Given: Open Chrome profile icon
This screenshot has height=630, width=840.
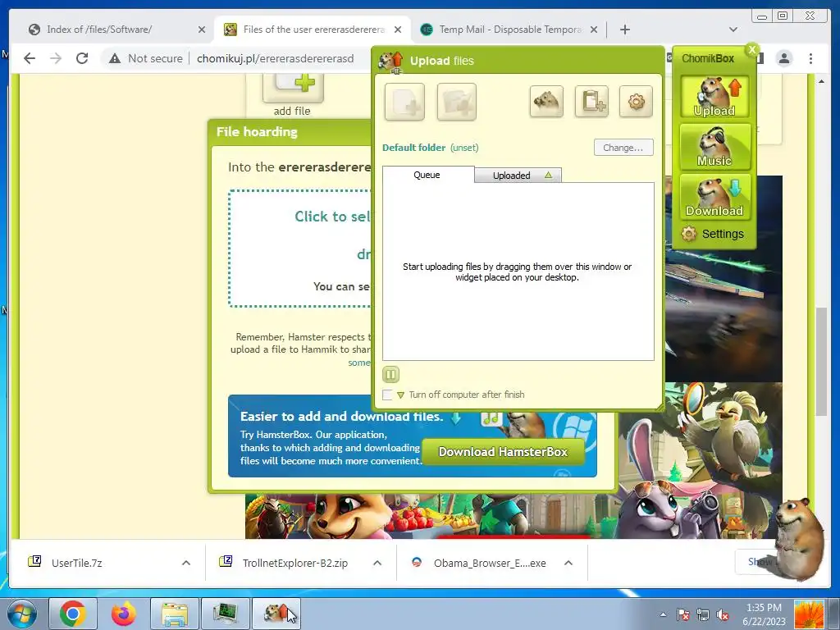Looking at the screenshot, I should pyautogui.click(x=783, y=58).
